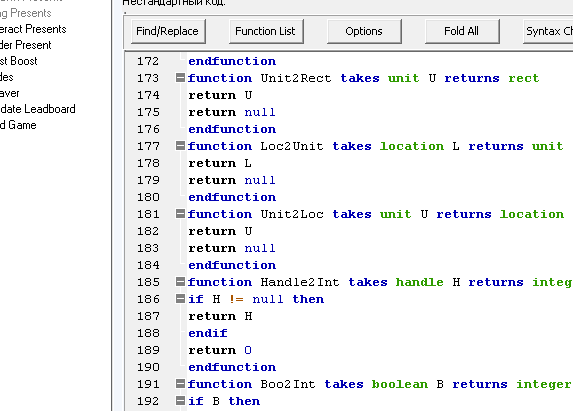Click the 'boolean' keyword on line 191

pyautogui.click(x=400, y=384)
